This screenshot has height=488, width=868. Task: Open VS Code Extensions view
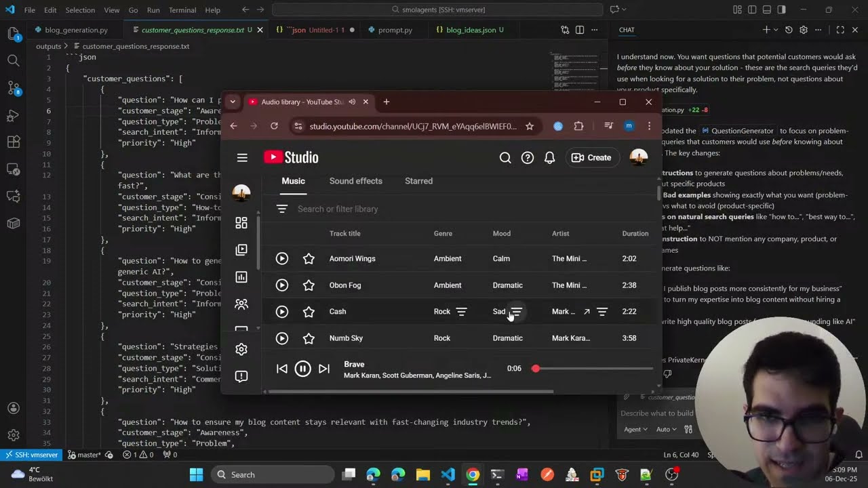[x=13, y=142]
